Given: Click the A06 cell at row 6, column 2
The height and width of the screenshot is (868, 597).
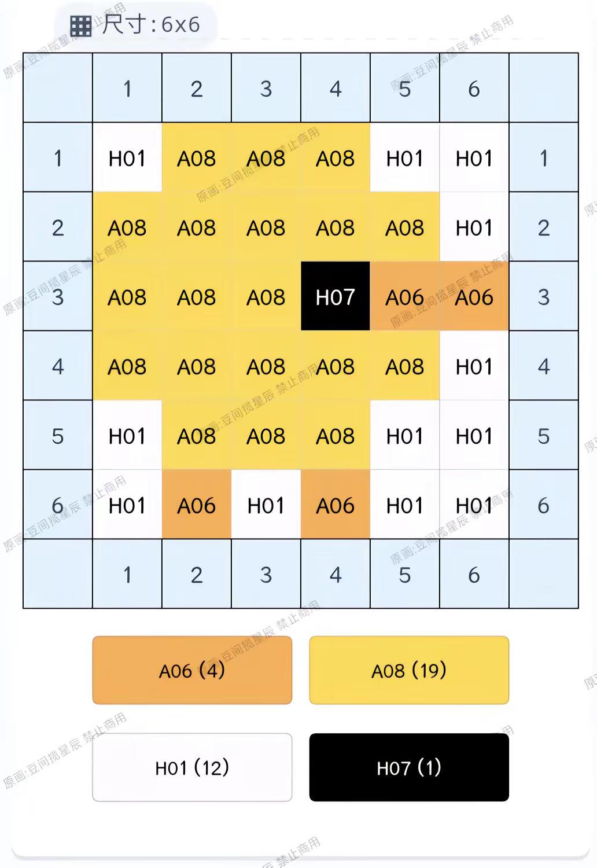Looking at the screenshot, I should (197, 505).
